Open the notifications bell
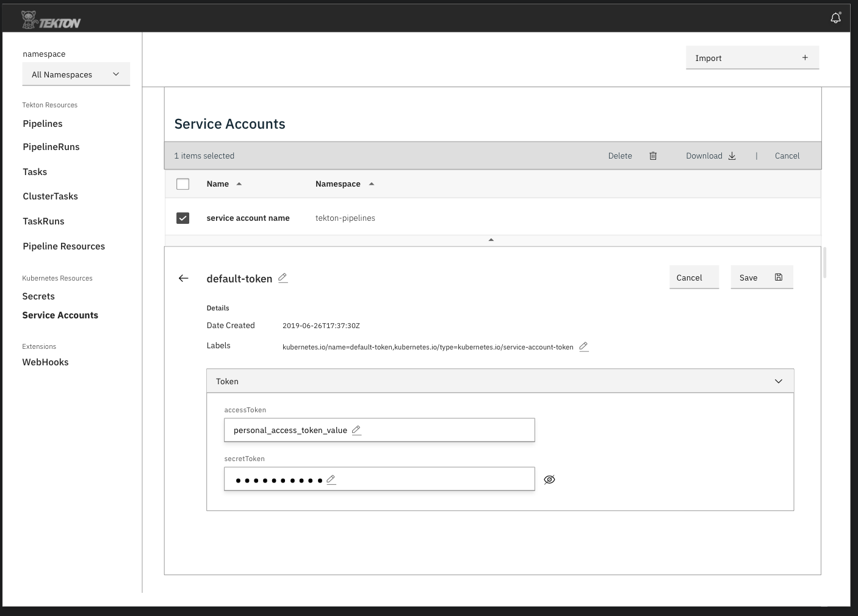 pyautogui.click(x=835, y=18)
